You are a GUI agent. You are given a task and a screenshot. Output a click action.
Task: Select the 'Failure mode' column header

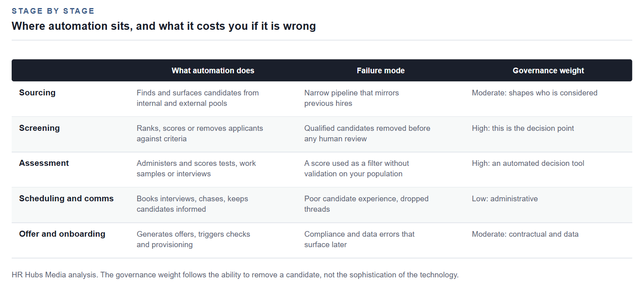[x=381, y=70]
